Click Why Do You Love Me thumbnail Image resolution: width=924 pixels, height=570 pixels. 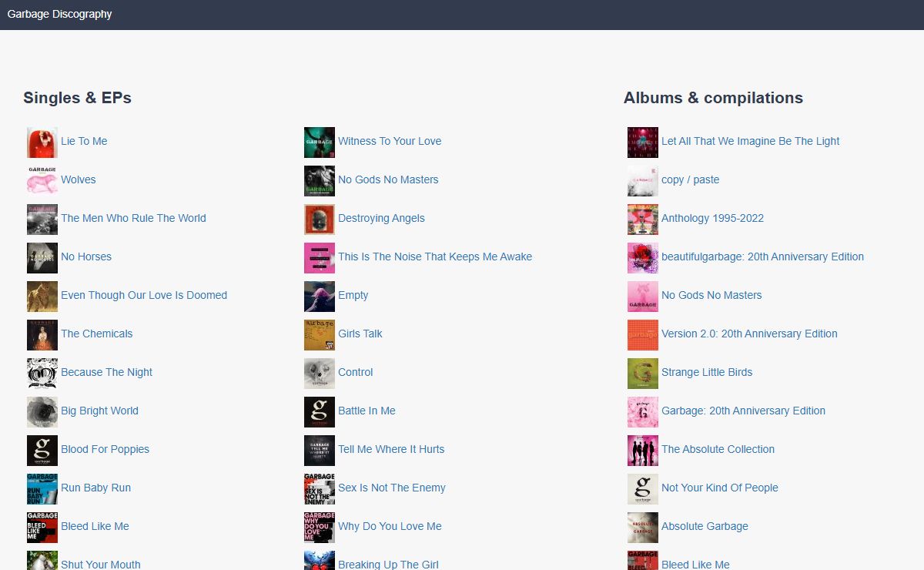click(320, 528)
